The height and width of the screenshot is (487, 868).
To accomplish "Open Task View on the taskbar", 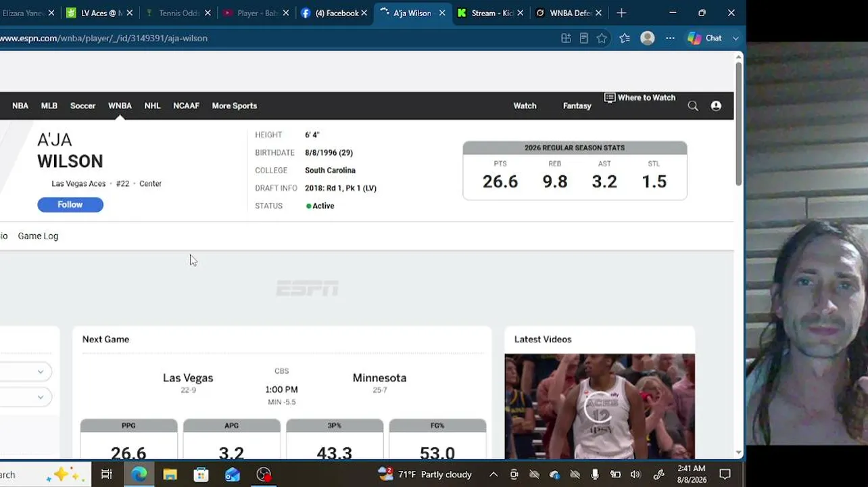I will 106,474.
